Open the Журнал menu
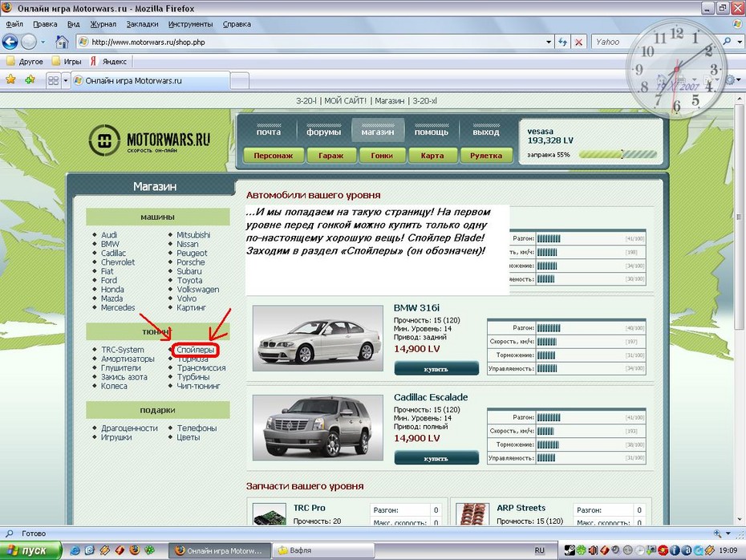Image resolution: width=746 pixels, height=560 pixels. coord(103,24)
